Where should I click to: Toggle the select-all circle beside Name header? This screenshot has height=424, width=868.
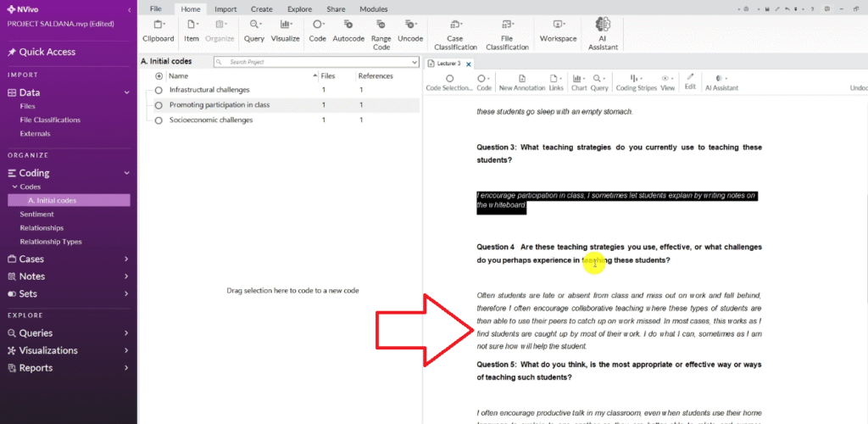click(x=159, y=75)
